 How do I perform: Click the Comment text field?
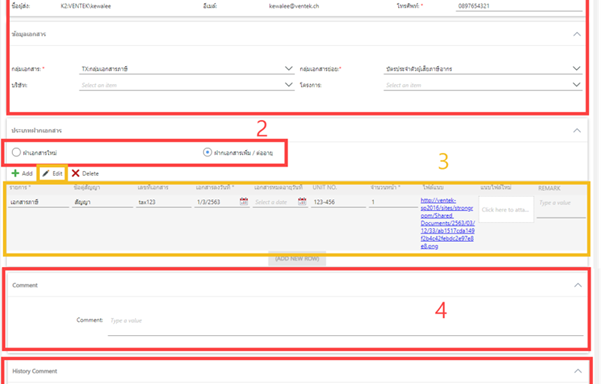click(x=345, y=325)
